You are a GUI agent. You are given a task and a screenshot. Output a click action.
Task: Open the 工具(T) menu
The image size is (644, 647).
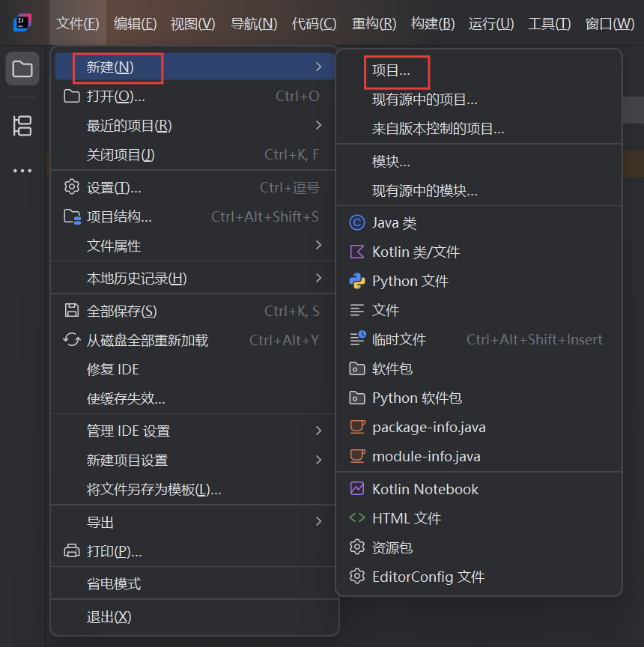549,23
